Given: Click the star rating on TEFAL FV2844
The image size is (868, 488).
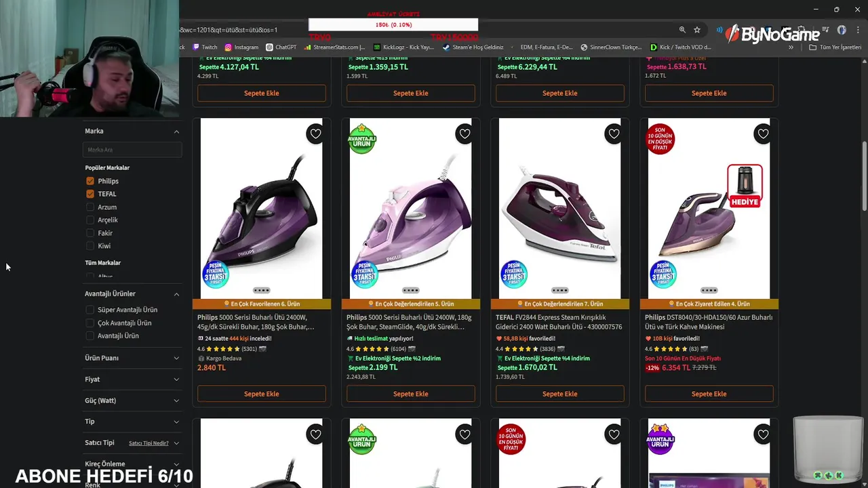Looking at the screenshot, I should coord(520,349).
